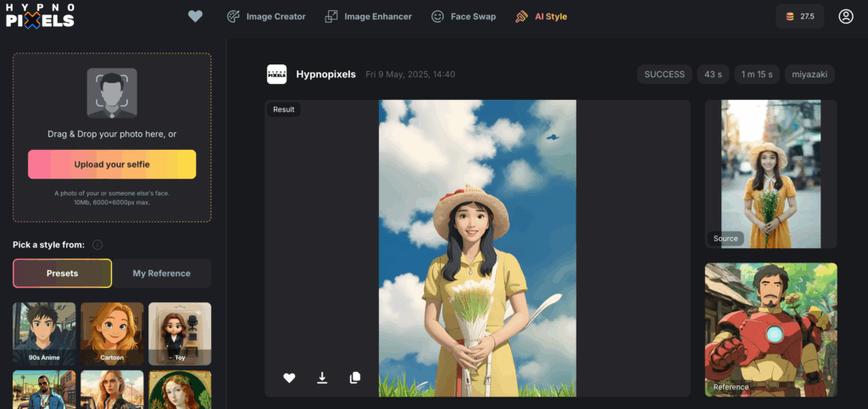Choose the Toy style preset
The height and width of the screenshot is (409, 868).
[x=180, y=334]
